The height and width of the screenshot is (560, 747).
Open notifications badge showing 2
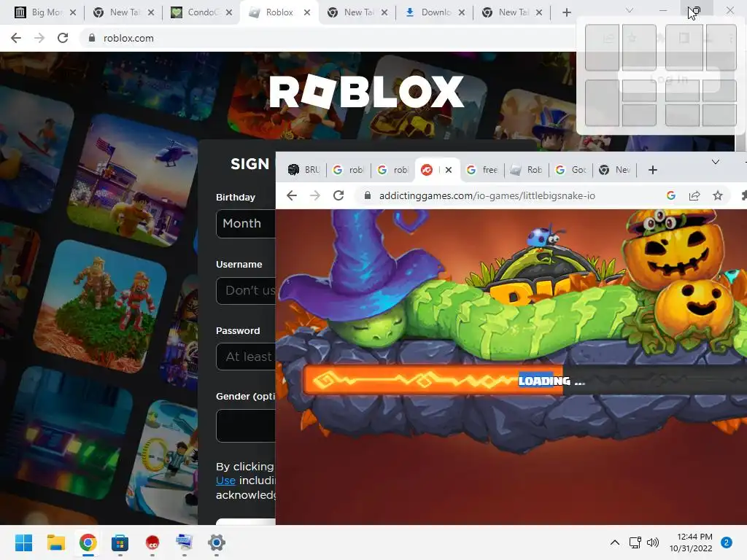click(727, 542)
